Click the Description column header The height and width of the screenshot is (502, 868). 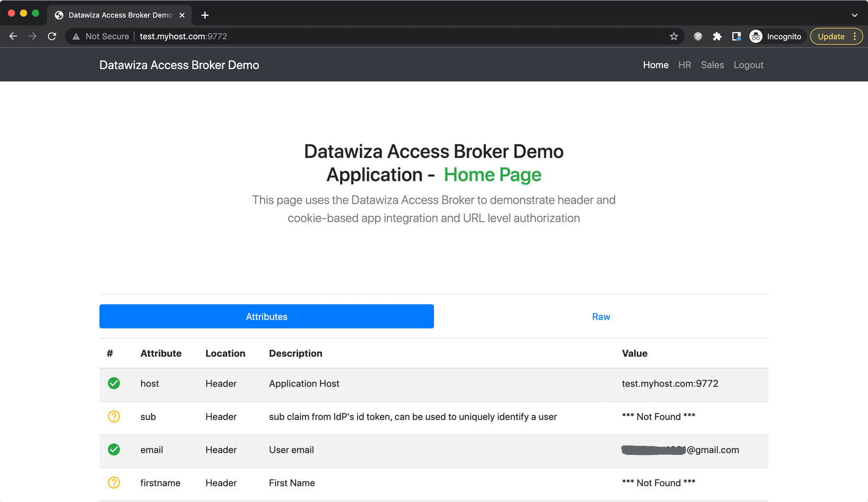point(296,353)
